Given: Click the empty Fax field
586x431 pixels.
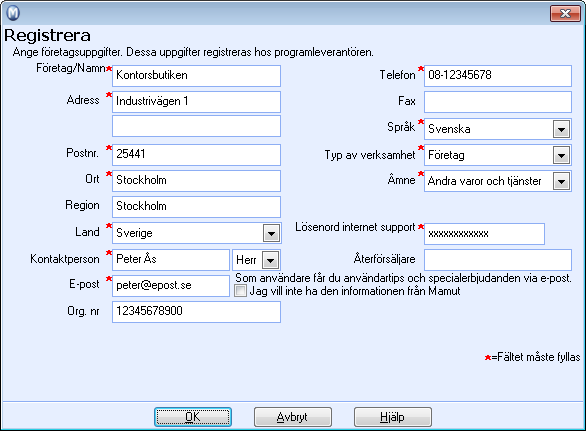Looking at the screenshot, I should (x=498, y=102).
